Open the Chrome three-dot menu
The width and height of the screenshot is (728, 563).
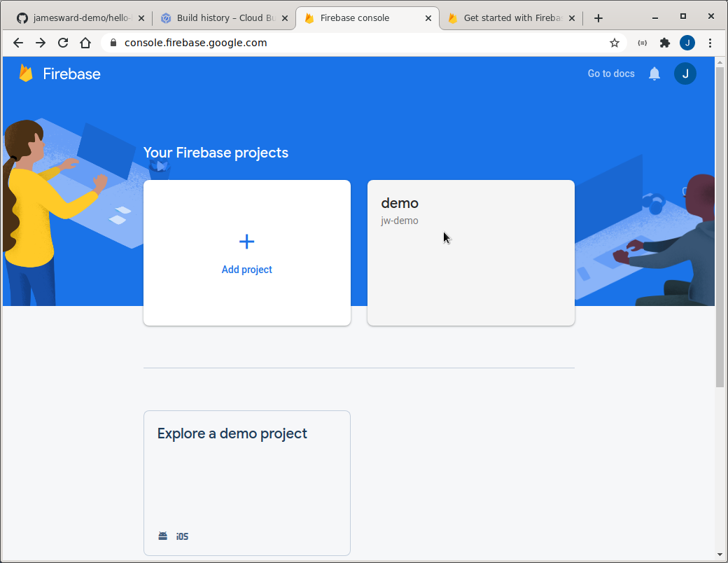click(x=710, y=43)
